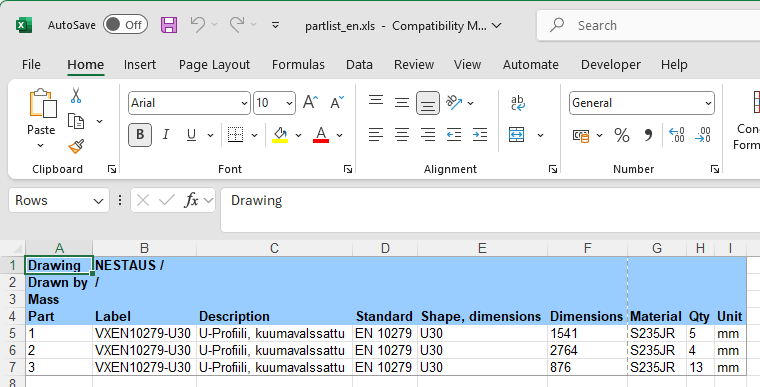Open Clipboard pane launcher
This screenshot has height=387, width=760.
pyautogui.click(x=112, y=169)
